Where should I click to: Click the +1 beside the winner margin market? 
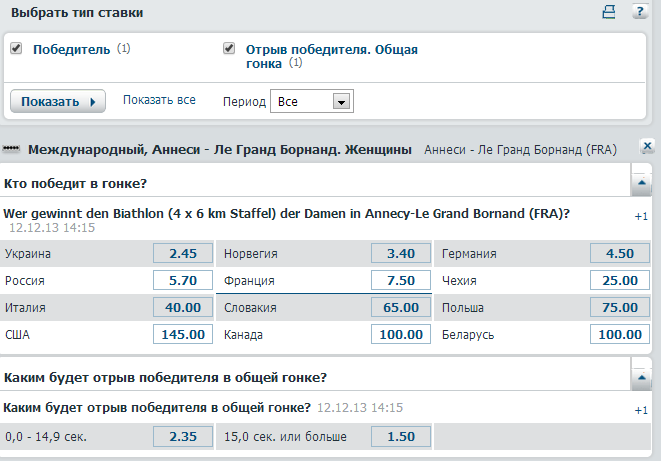pos(641,410)
